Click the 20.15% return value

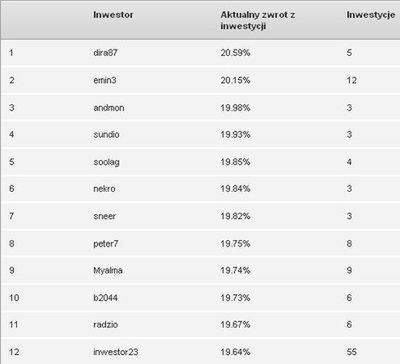click(x=235, y=80)
